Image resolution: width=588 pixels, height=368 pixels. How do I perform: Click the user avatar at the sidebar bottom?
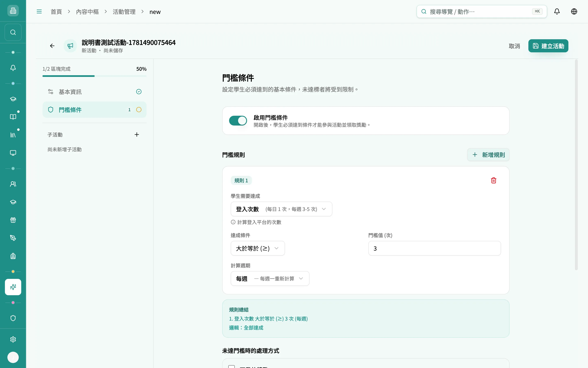(13, 357)
